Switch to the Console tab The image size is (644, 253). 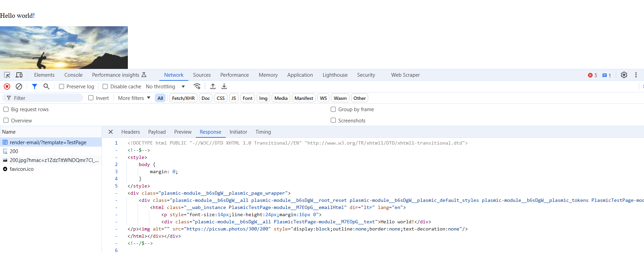[73, 75]
